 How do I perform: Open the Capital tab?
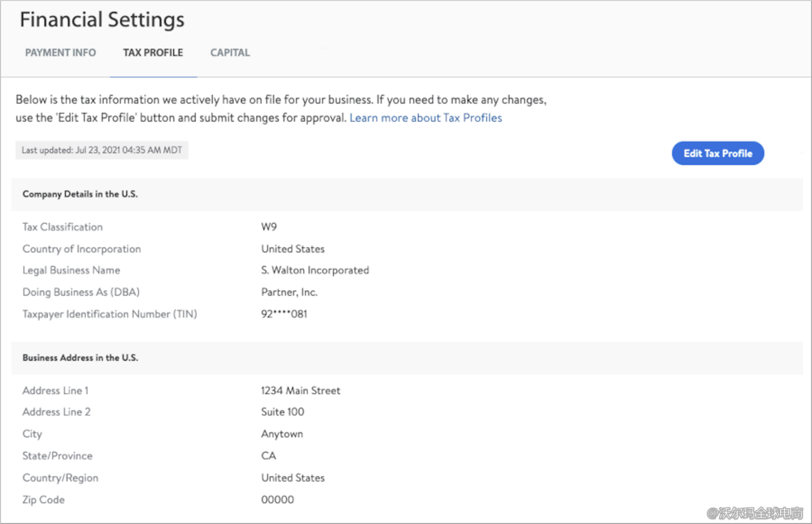point(230,53)
